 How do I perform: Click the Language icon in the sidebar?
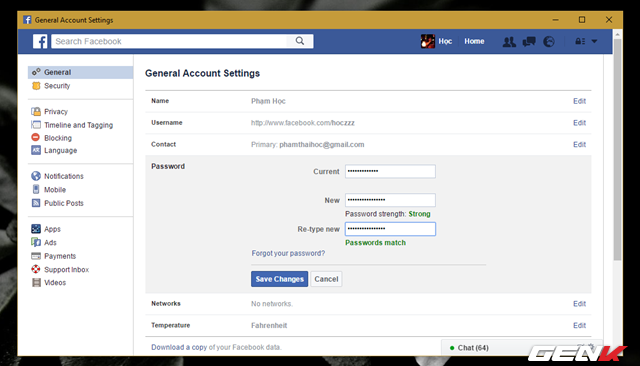tap(36, 150)
